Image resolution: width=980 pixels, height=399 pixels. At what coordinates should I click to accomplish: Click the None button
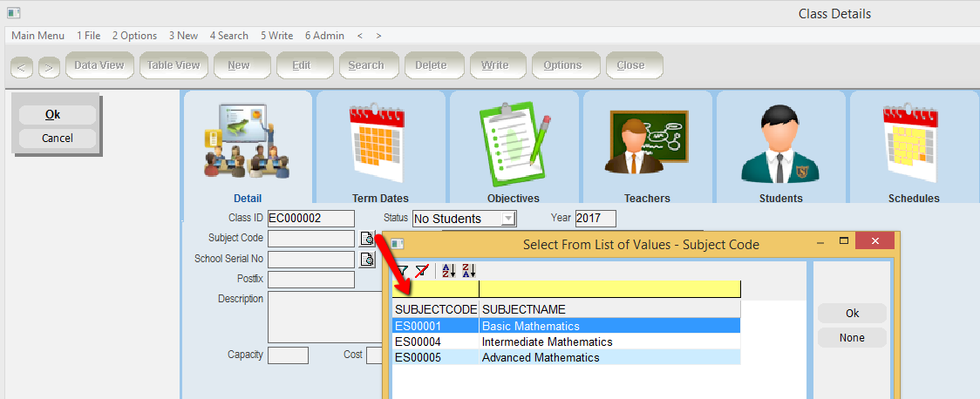pyautogui.click(x=852, y=337)
